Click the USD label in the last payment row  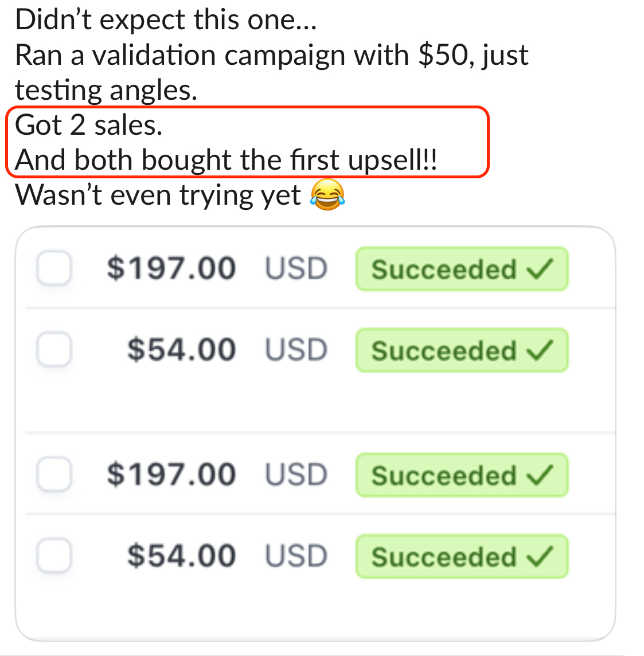[296, 556]
